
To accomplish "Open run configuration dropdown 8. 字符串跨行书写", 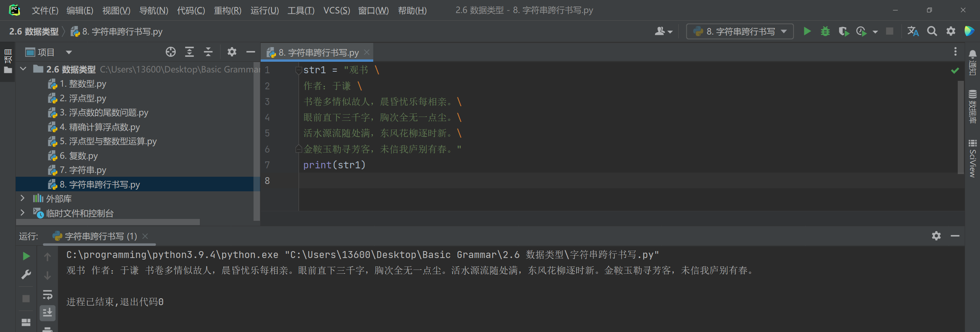I will 740,31.
